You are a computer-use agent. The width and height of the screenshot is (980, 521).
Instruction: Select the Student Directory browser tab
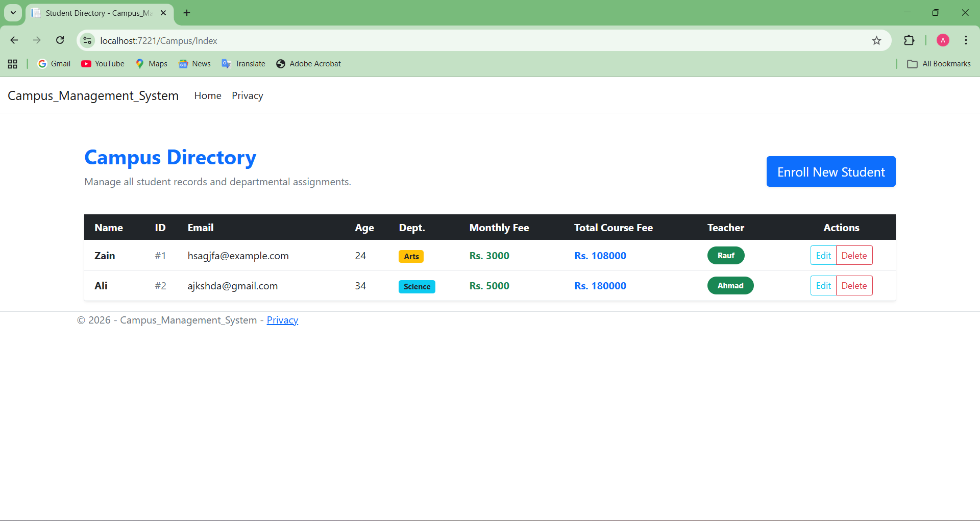click(x=100, y=13)
